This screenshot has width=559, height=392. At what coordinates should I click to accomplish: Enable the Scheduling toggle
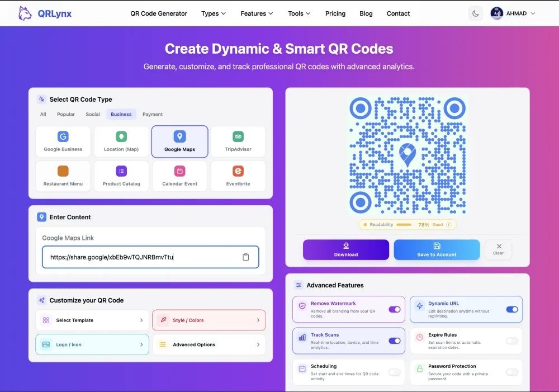[395, 372]
